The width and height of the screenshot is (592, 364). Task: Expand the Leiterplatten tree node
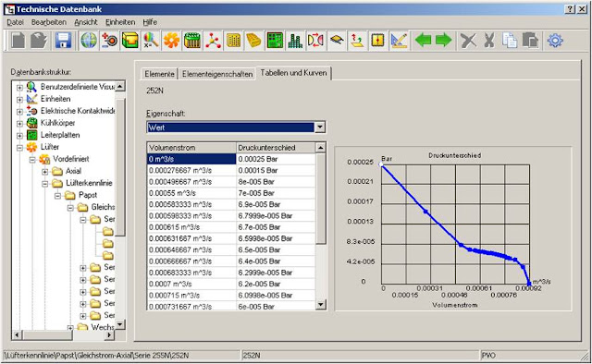pyautogui.click(x=19, y=136)
